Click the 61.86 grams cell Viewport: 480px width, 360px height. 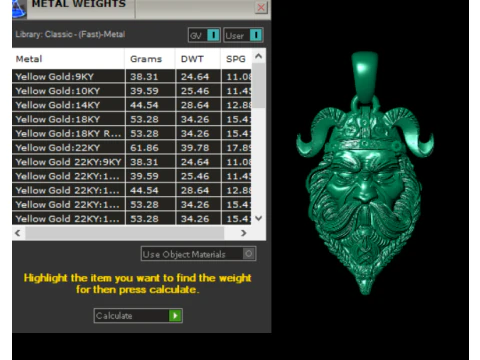[150, 148]
